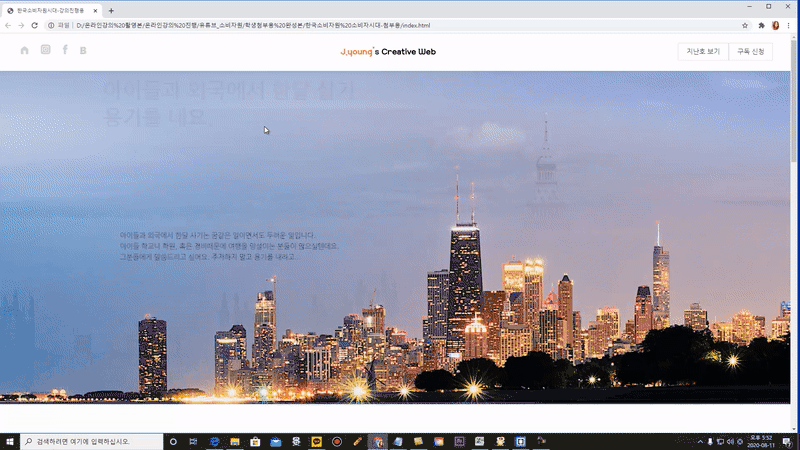
Task: Reload the page with refresh icon
Action: pos(35,25)
